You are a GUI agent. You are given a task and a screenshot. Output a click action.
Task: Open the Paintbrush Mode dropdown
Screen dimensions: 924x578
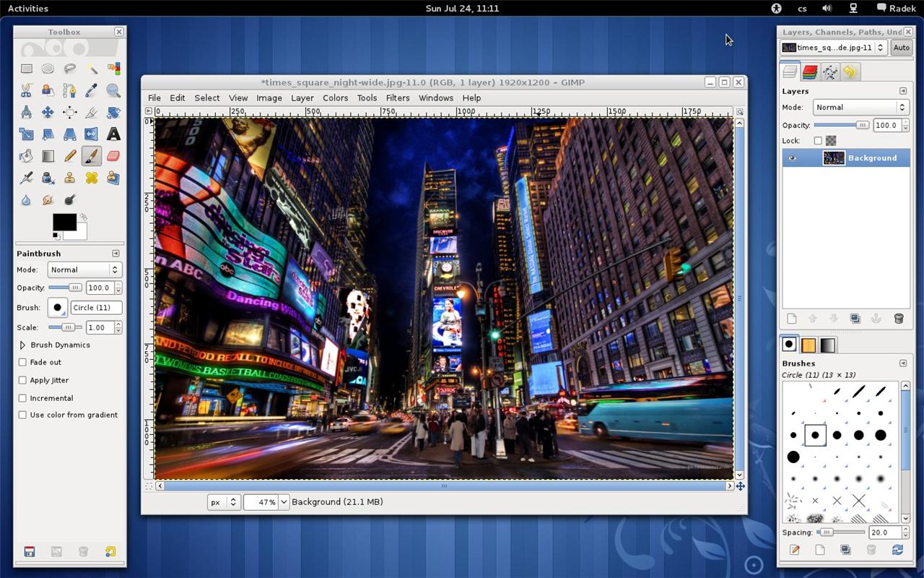(x=84, y=269)
